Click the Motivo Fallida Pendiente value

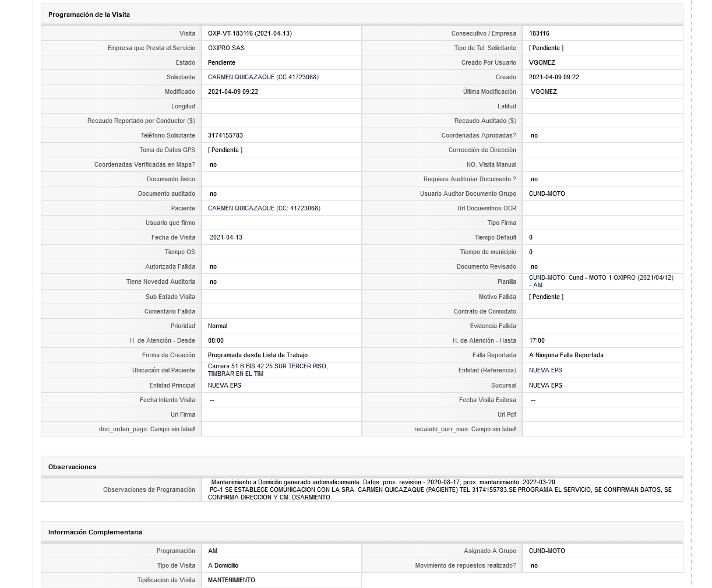546,297
